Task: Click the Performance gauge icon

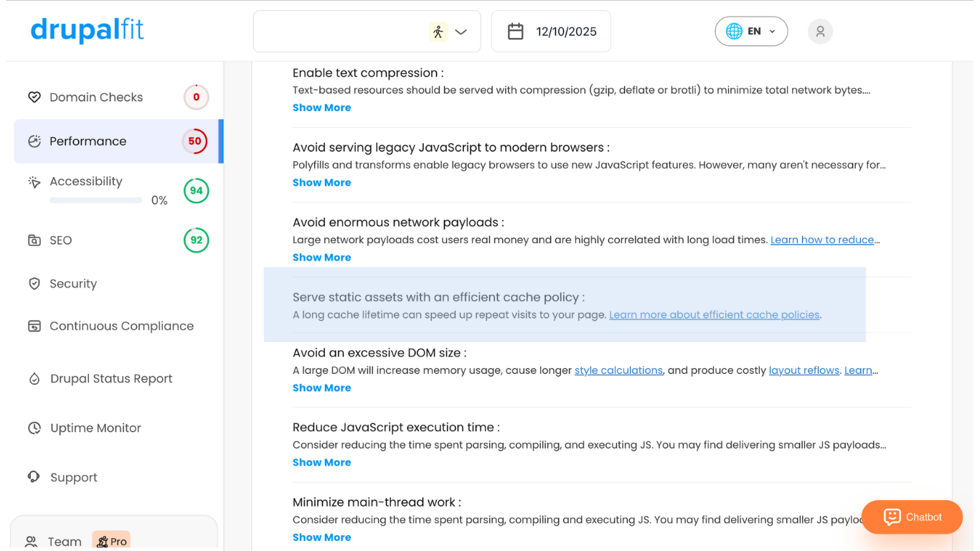Action: tap(34, 141)
